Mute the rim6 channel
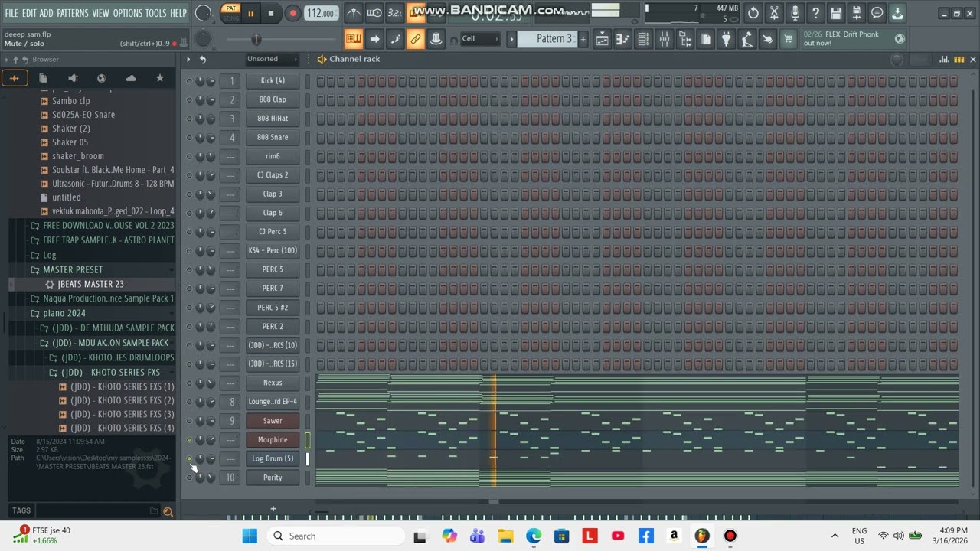Image resolution: width=980 pixels, height=551 pixels. pos(189,156)
